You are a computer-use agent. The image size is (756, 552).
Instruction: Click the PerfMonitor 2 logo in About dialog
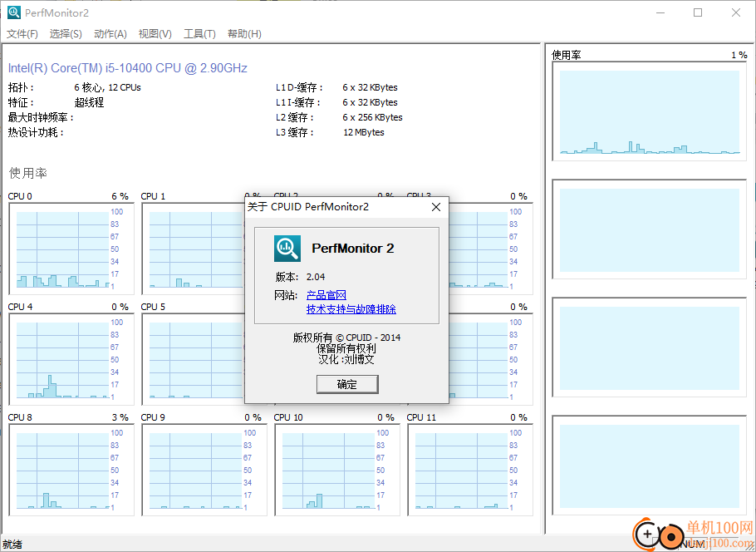(287, 249)
